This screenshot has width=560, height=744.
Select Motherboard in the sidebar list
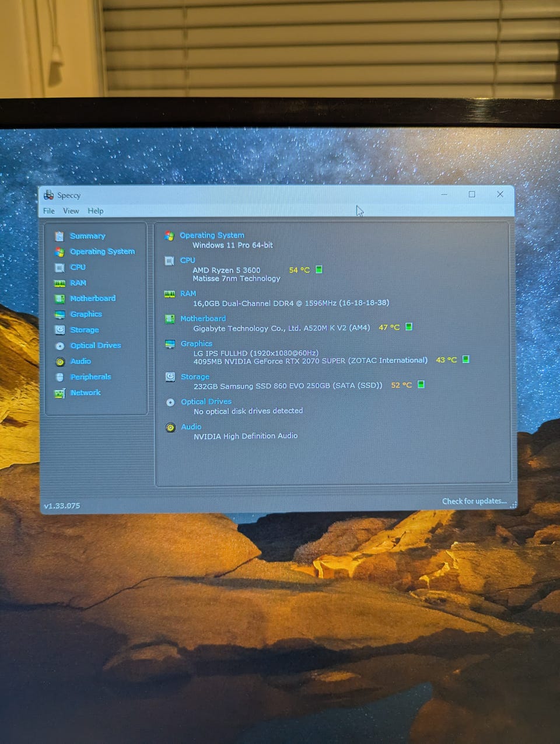pos(93,298)
